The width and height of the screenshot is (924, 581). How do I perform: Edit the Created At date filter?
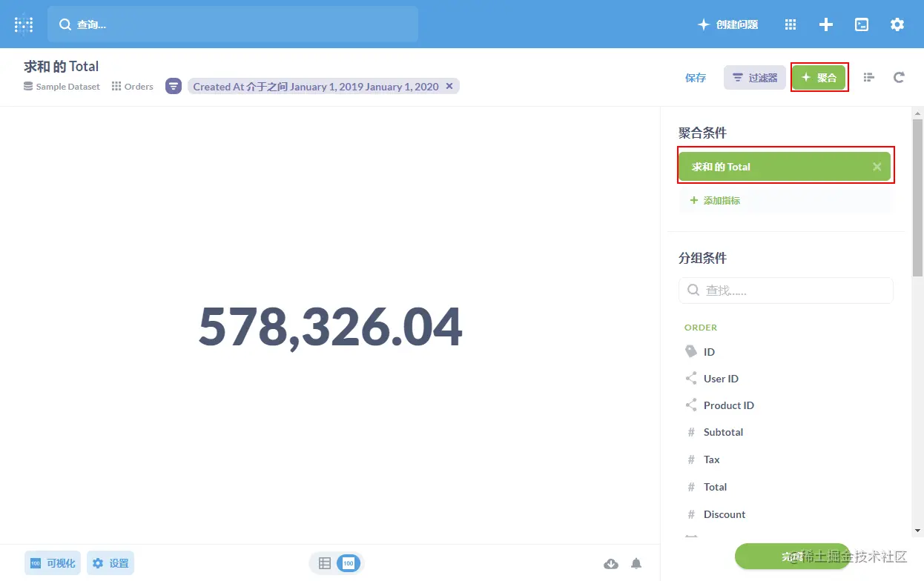coord(316,87)
